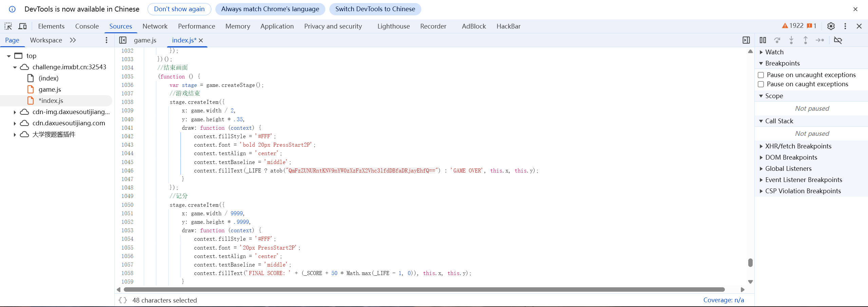Viewport: 868px width, 307px height.
Task: Open DevTools settings gear
Action: point(831,26)
